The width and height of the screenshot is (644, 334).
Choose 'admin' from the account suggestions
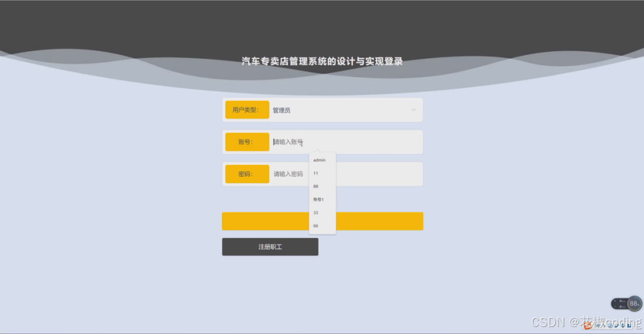[x=323, y=160]
